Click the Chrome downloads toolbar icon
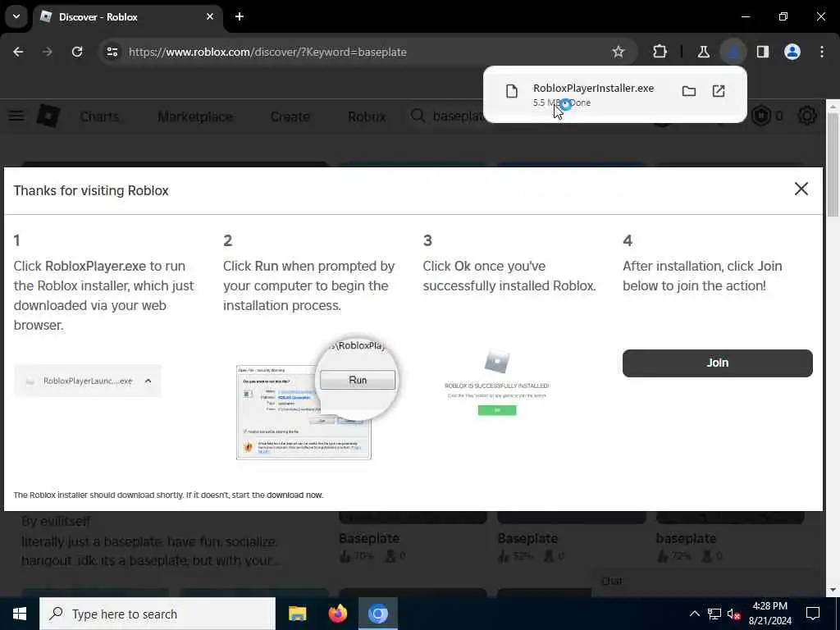The width and height of the screenshot is (840, 630). [x=733, y=52]
